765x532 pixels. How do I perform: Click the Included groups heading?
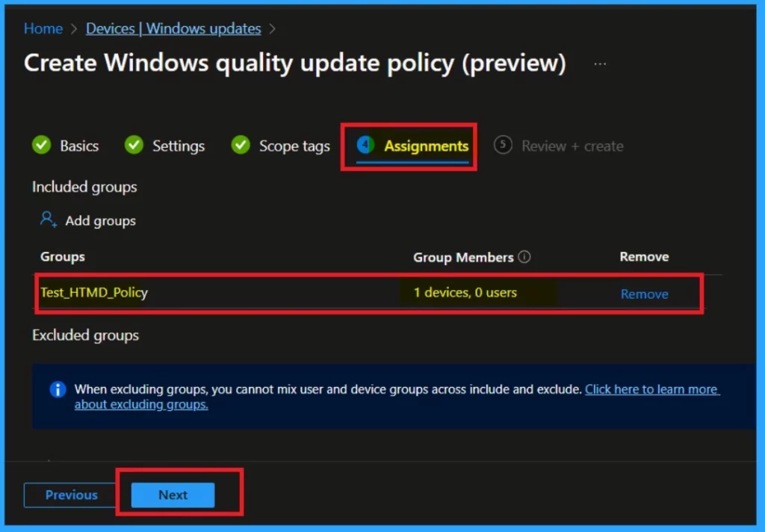tap(84, 187)
